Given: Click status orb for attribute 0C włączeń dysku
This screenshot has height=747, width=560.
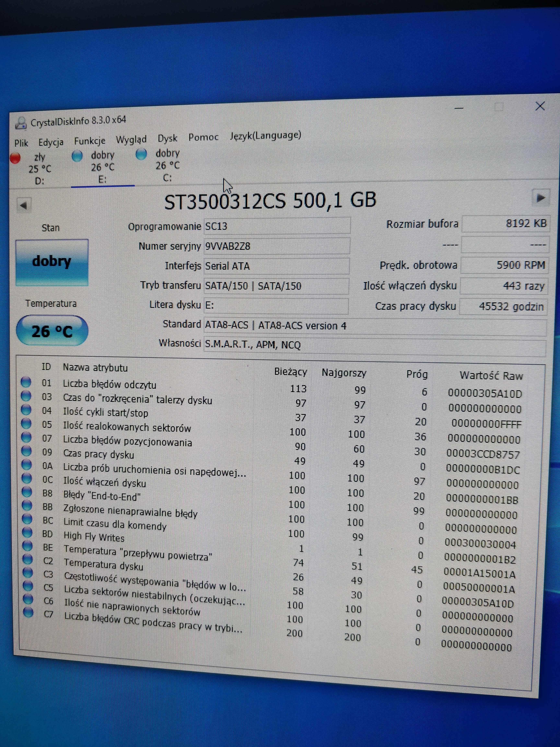Looking at the screenshot, I should 27,479.
